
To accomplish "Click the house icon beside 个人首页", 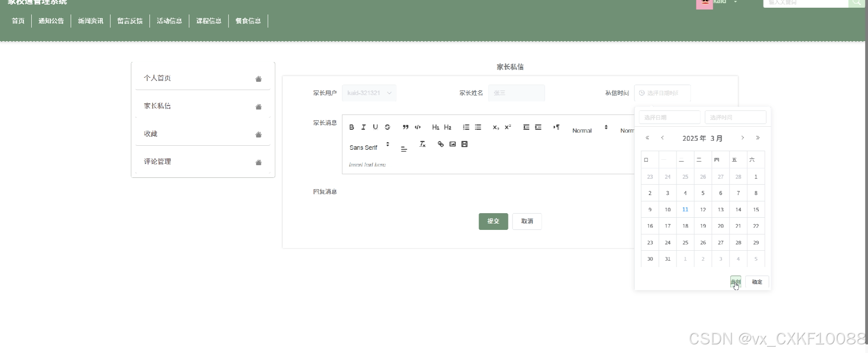I will point(259,79).
